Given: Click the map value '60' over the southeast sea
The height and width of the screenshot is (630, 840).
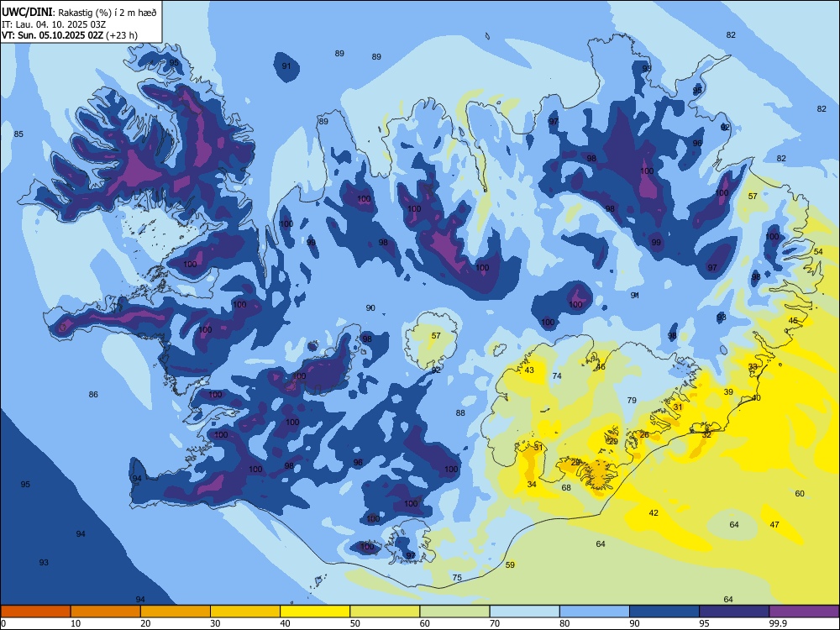Looking at the screenshot, I should [800, 493].
